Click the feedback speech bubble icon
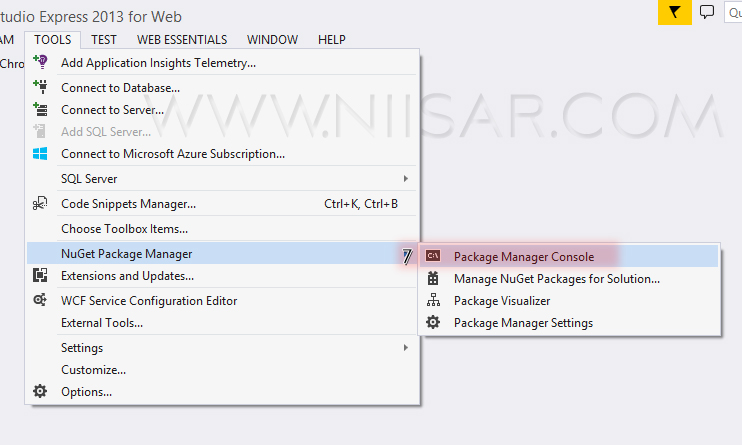This screenshot has width=742, height=445. point(707,12)
